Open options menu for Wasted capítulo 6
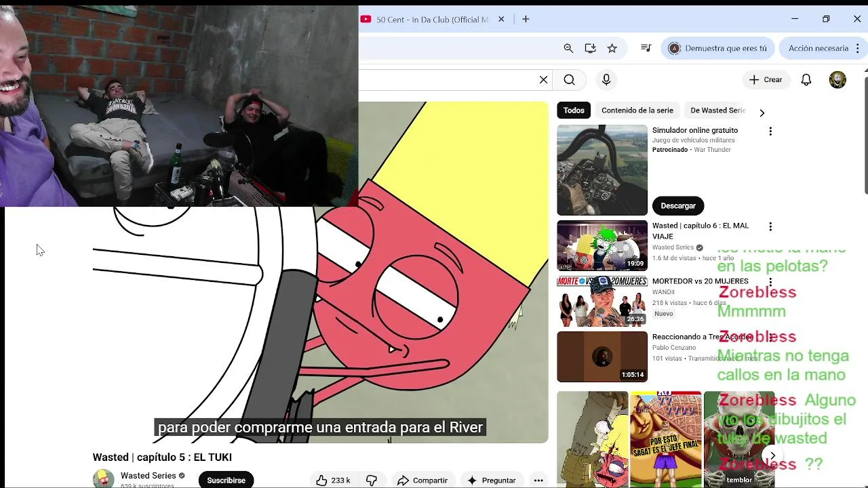The image size is (868, 488). coord(770,226)
